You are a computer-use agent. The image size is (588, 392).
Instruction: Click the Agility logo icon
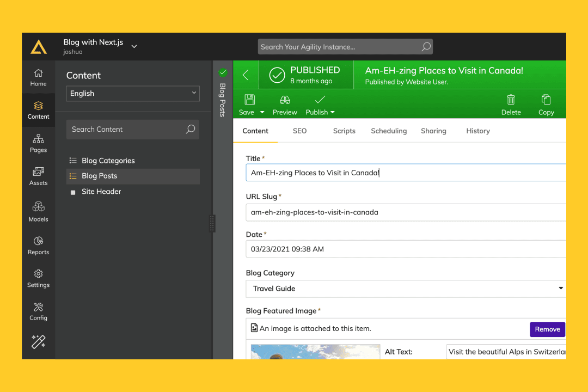click(x=38, y=47)
